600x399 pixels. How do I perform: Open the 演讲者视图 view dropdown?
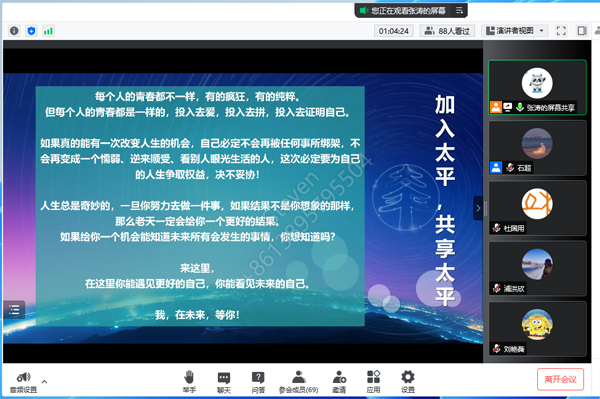click(515, 31)
